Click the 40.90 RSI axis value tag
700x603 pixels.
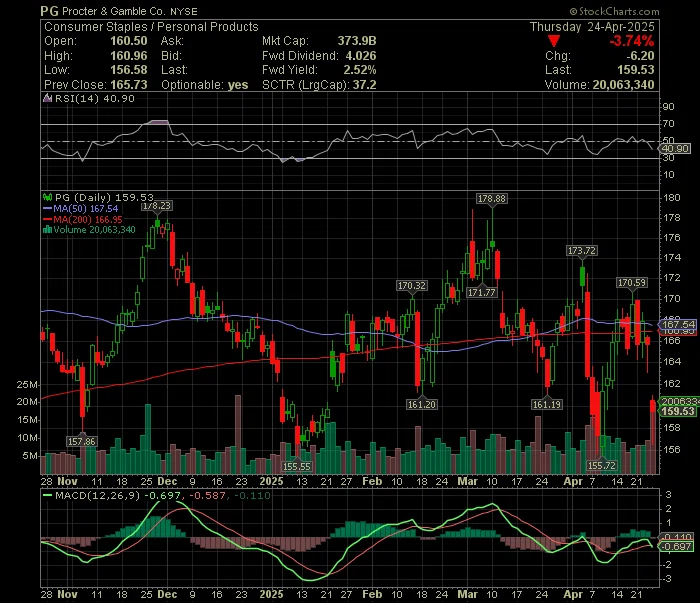click(675, 149)
